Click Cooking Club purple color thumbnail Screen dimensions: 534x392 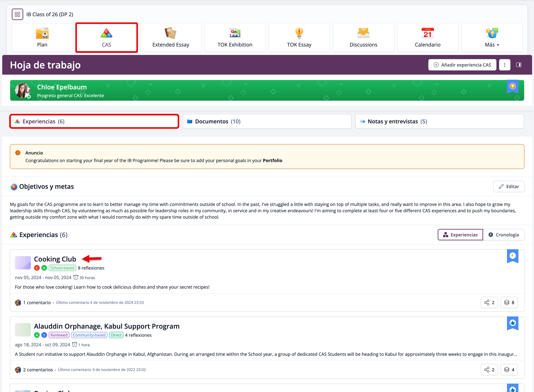[23, 263]
